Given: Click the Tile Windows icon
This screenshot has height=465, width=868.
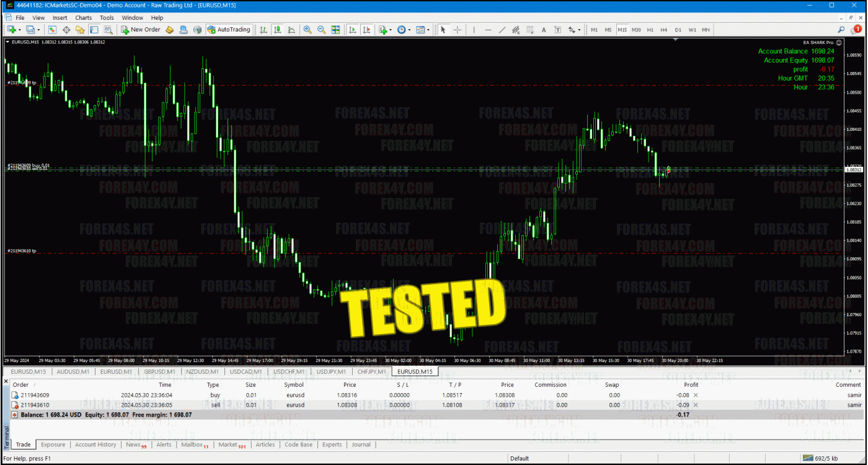Looking at the screenshot, I should [335, 30].
